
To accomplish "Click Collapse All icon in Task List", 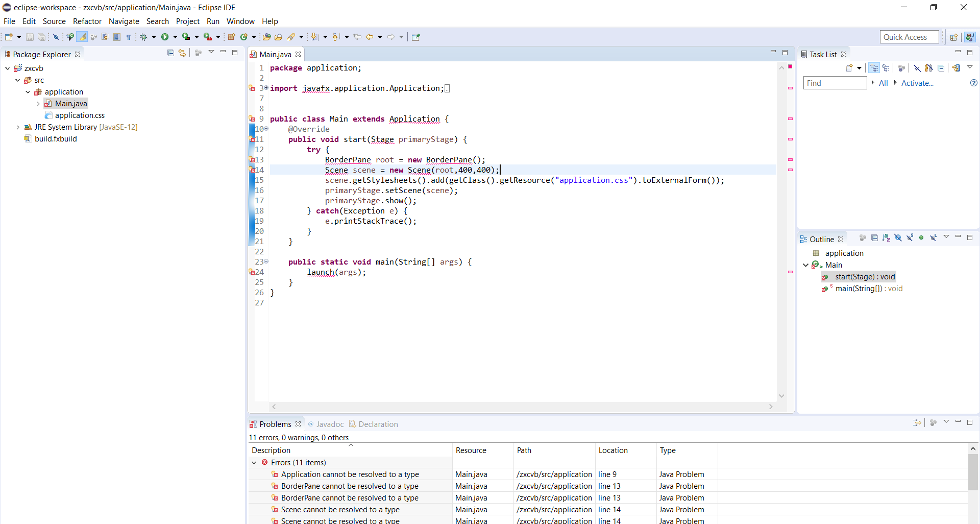I will 941,68.
